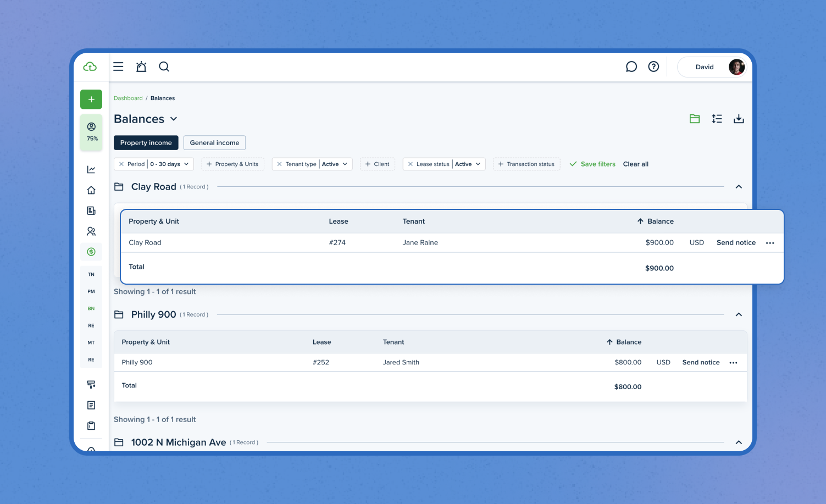Expand the Balances title dropdown
826x504 pixels.
(174, 119)
